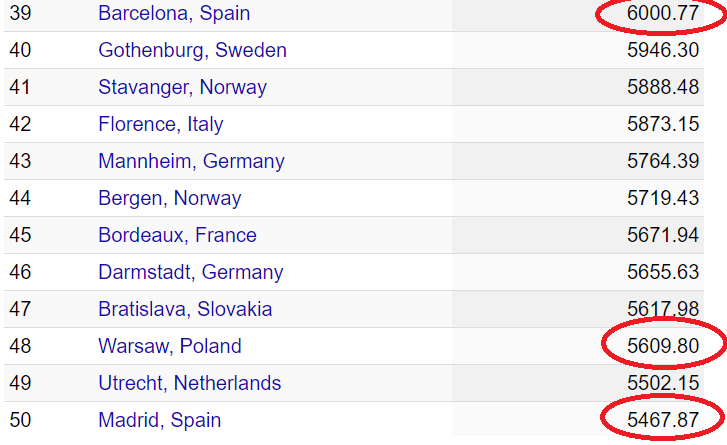Viewport: 727px width, 445px height.
Task: Click the Warsaw, Poland link
Action: pyautogui.click(x=170, y=347)
